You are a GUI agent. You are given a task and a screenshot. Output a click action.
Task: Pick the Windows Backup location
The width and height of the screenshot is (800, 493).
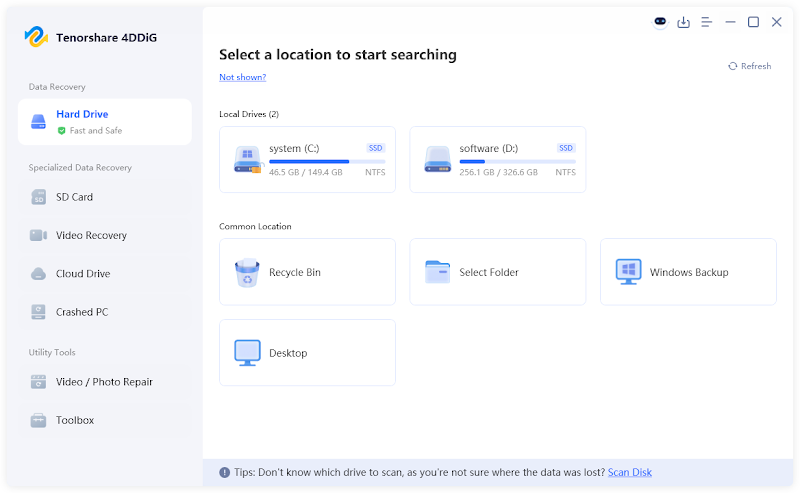(688, 272)
